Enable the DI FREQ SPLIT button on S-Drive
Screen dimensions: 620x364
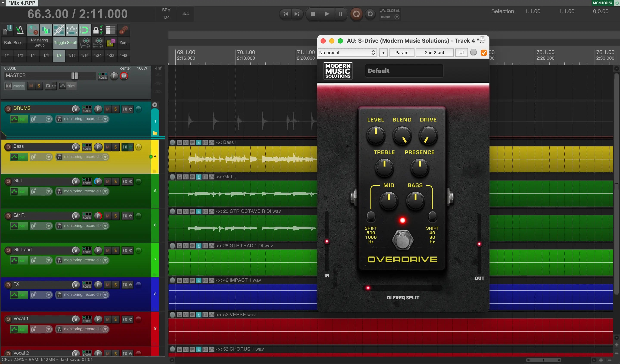point(368,287)
